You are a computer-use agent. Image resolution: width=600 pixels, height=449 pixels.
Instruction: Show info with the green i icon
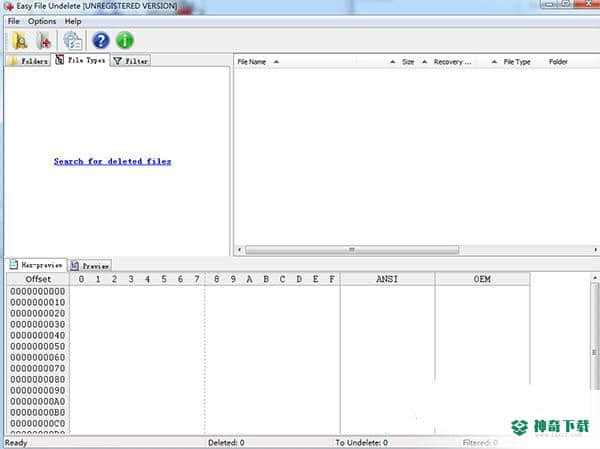pyautogui.click(x=125, y=40)
